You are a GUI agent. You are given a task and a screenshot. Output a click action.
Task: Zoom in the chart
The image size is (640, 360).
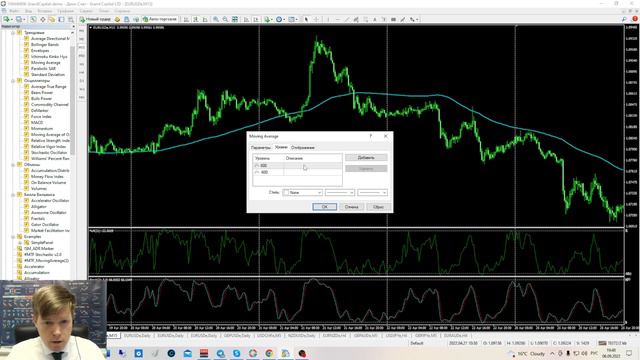click(216, 19)
